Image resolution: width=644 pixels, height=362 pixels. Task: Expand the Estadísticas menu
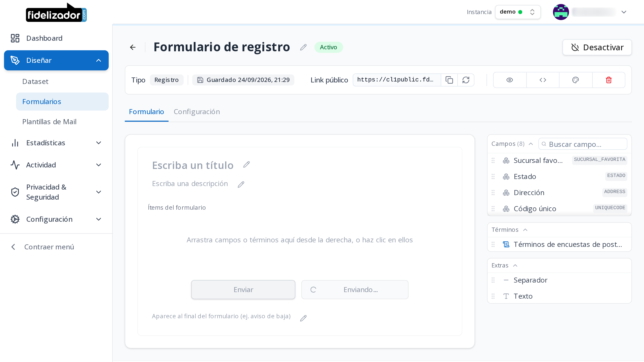click(x=56, y=143)
